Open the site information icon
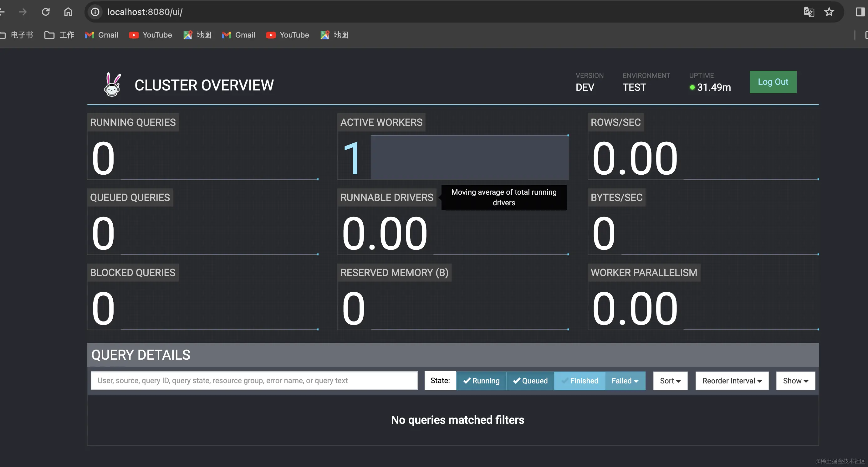868x467 pixels. (95, 12)
